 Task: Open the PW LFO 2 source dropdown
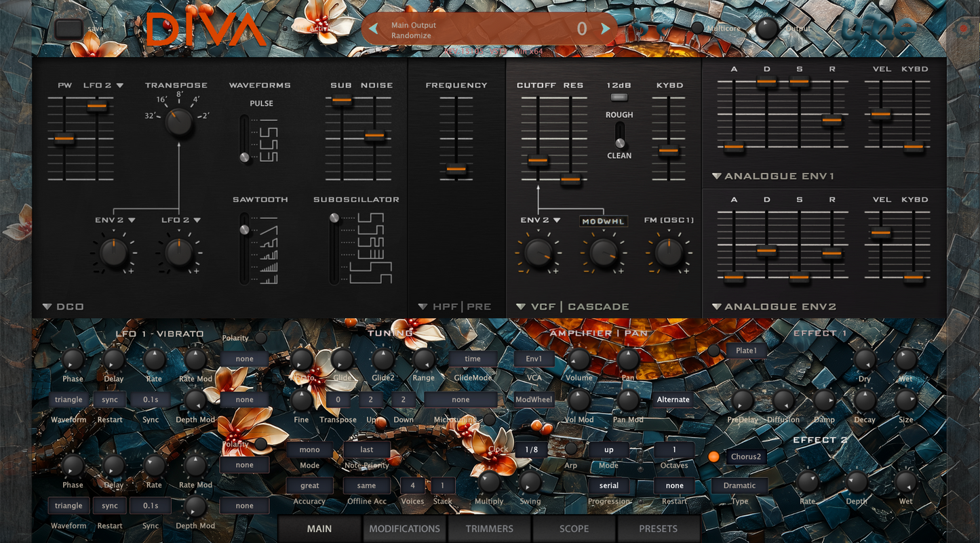(104, 85)
